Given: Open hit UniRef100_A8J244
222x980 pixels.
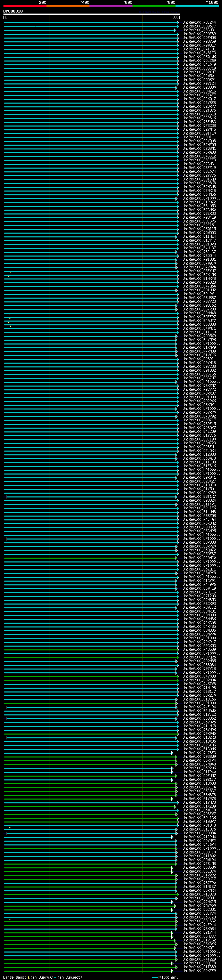Looking at the screenshot, I should coord(199,23).
